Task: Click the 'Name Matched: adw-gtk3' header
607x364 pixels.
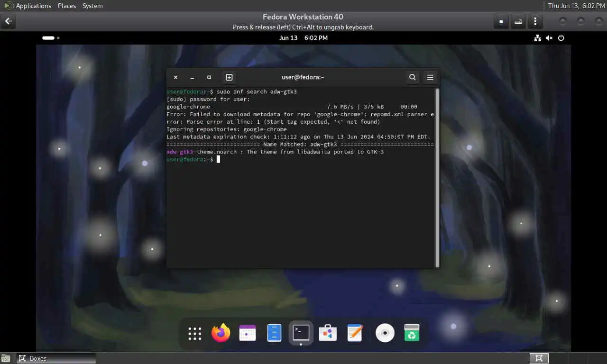Action: 300,145
